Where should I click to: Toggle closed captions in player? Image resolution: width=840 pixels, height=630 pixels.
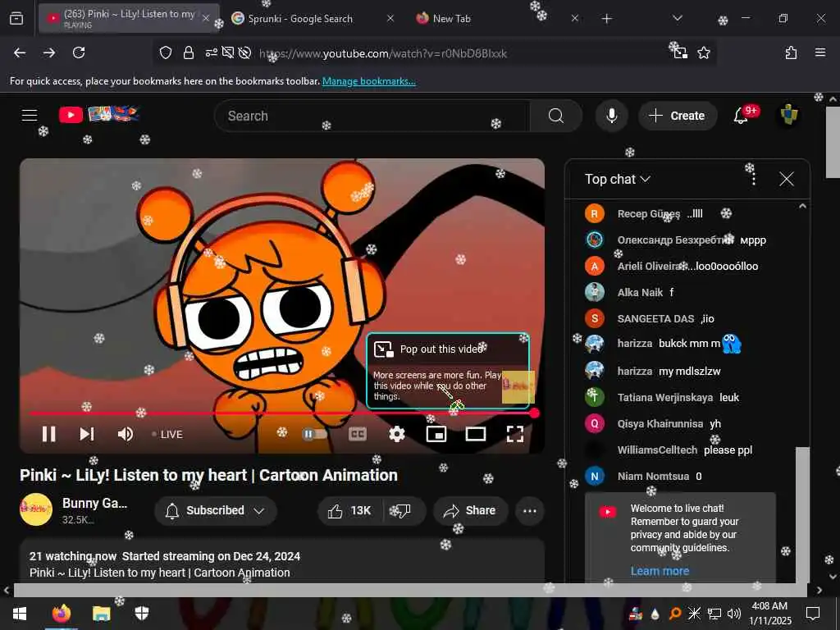pyautogui.click(x=358, y=434)
